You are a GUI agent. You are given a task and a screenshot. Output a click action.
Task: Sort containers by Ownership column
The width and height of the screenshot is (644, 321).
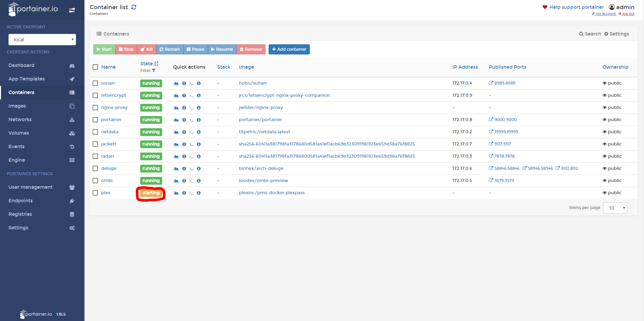pos(615,67)
